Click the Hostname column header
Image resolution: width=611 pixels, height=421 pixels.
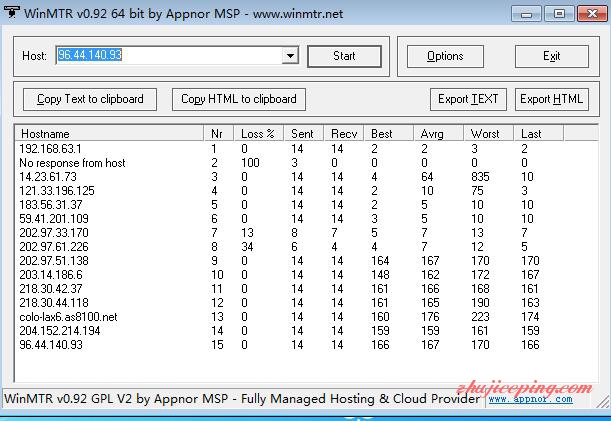[109, 134]
